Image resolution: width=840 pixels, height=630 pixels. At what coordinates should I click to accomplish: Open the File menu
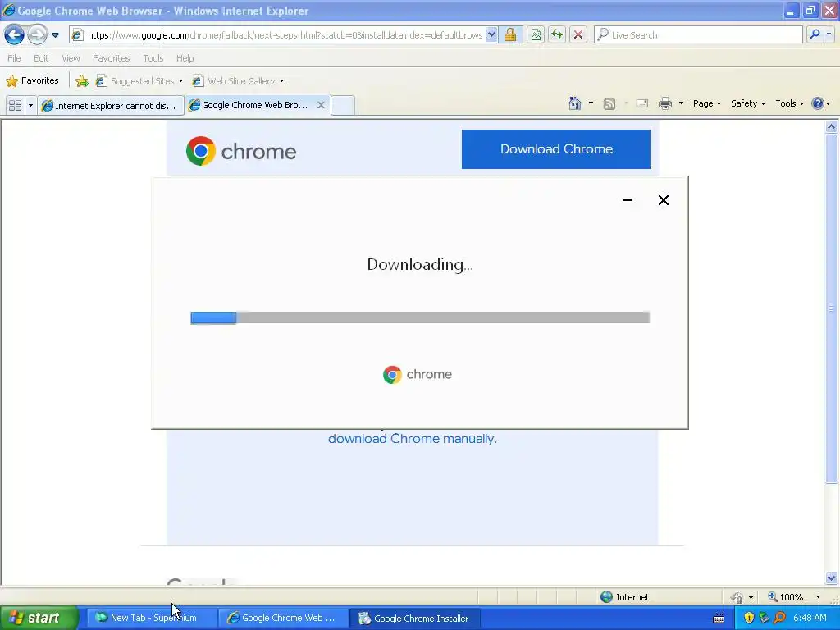point(15,58)
